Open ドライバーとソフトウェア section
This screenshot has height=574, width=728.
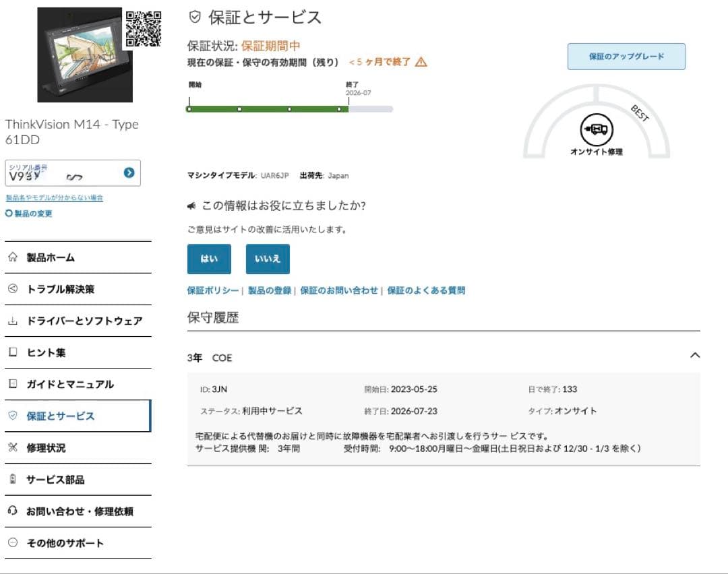click(x=78, y=321)
